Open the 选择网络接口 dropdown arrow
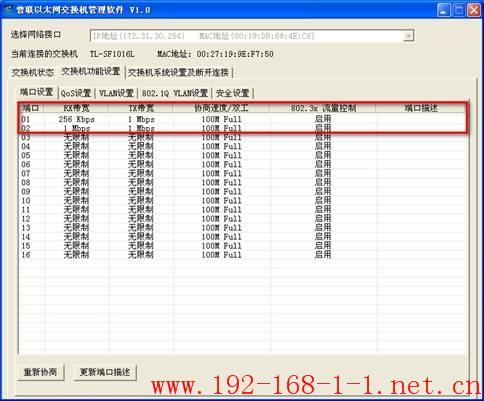The height and width of the screenshot is (401, 484). tap(408, 36)
